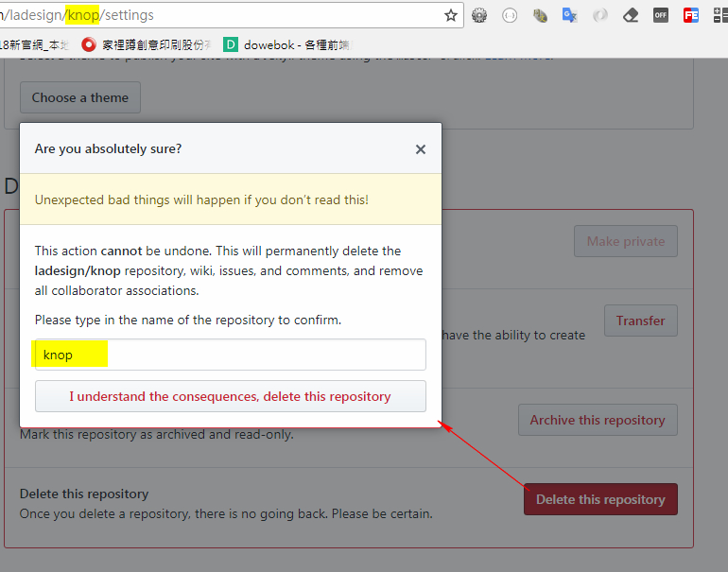Click 'Mark this repository as archived' text
The width and height of the screenshot is (728, 572).
(157, 435)
